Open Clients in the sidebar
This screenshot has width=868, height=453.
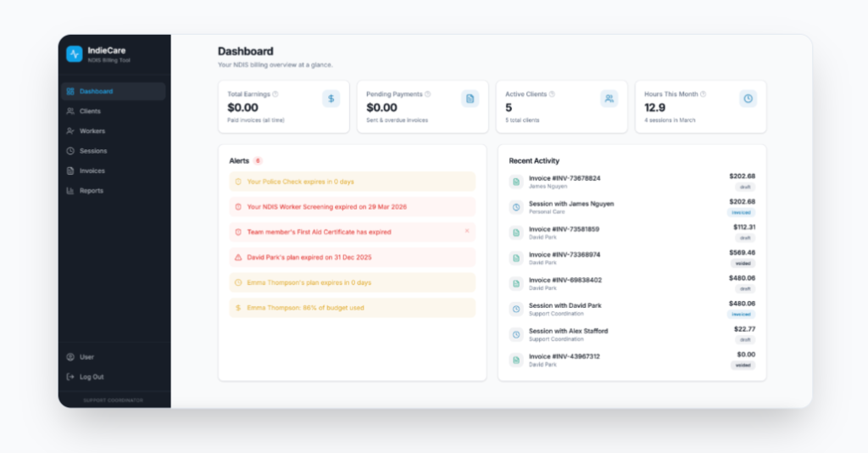[x=114, y=111]
